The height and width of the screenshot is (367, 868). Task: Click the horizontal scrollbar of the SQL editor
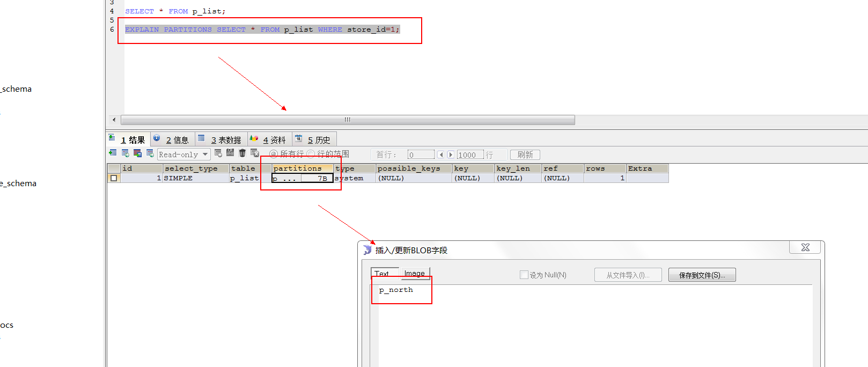[x=348, y=120]
